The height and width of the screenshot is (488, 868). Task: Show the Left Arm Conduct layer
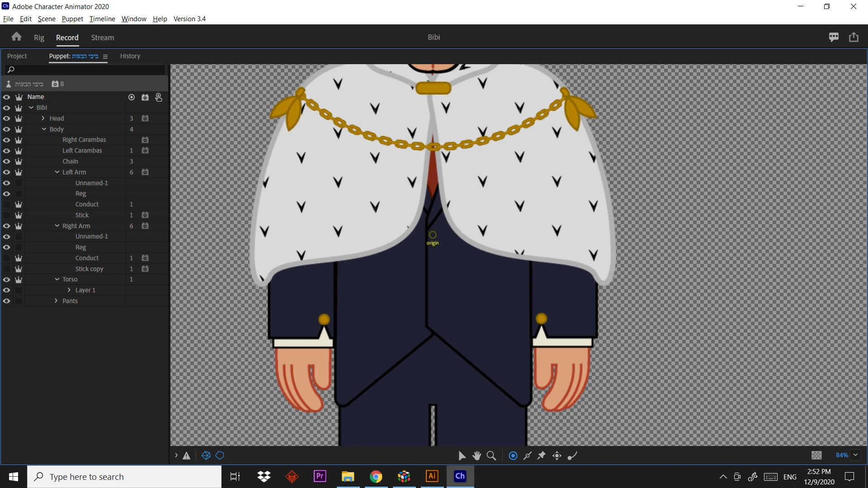click(x=6, y=204)
